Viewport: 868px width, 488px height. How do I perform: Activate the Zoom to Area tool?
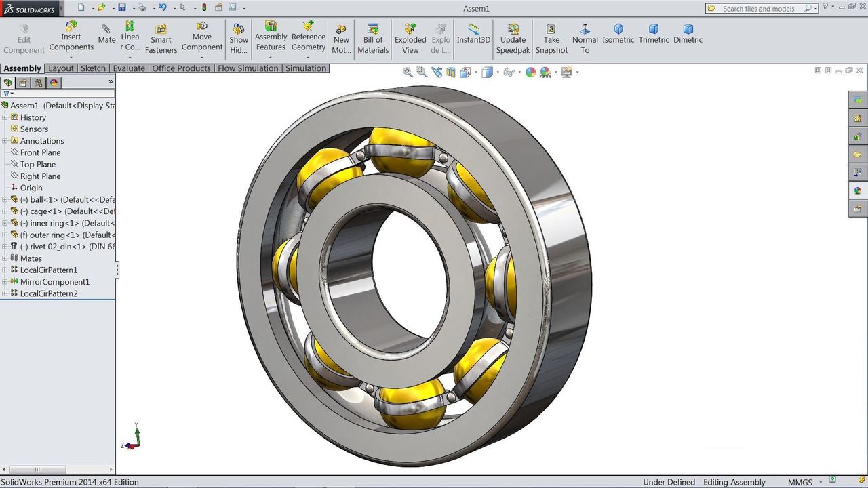[422, 72]
